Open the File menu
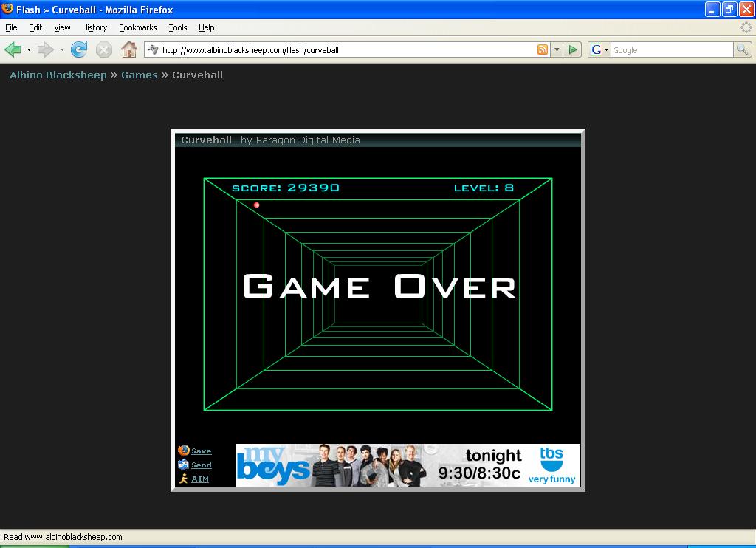 (11, 27)
